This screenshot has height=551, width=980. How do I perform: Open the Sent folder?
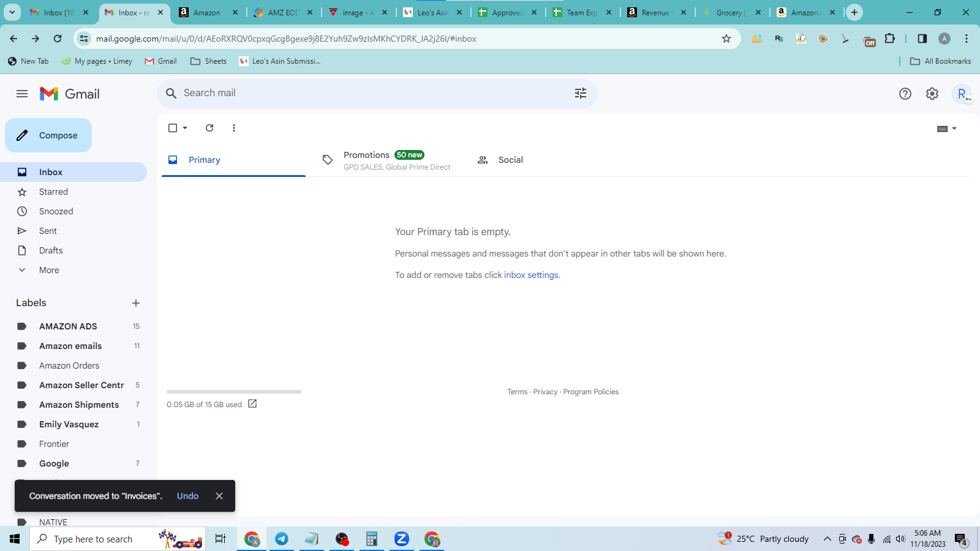[73, 231]
